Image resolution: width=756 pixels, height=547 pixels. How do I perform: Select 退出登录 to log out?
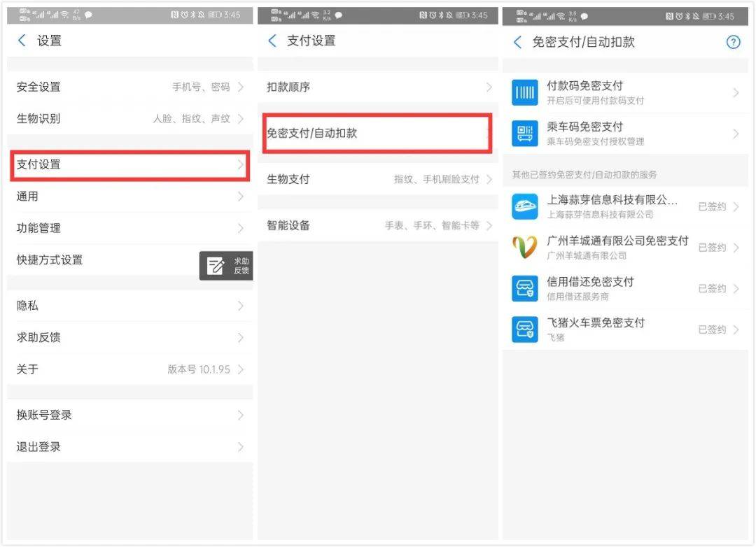129,447
